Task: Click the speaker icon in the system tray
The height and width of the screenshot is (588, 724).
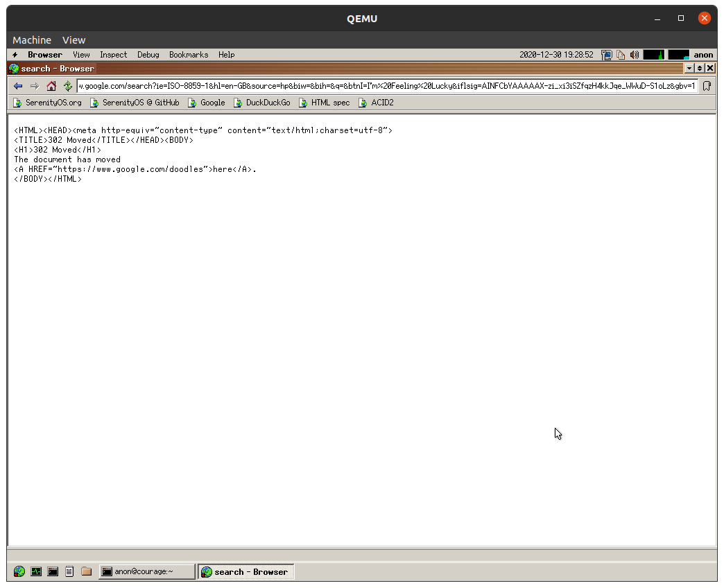Action: click(x=635, y=55)
